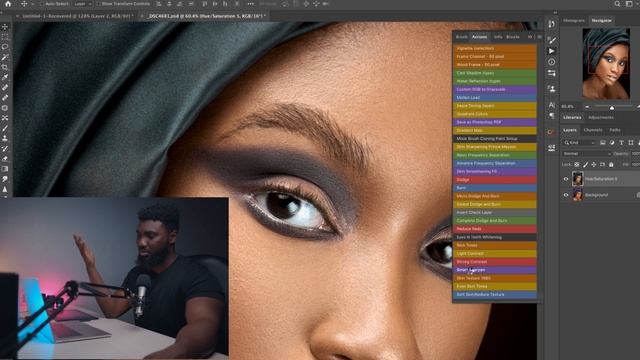Screen dimensions: 640x360
Task: Toggle filter for pixel layers
Action: [x=602, y=142]
